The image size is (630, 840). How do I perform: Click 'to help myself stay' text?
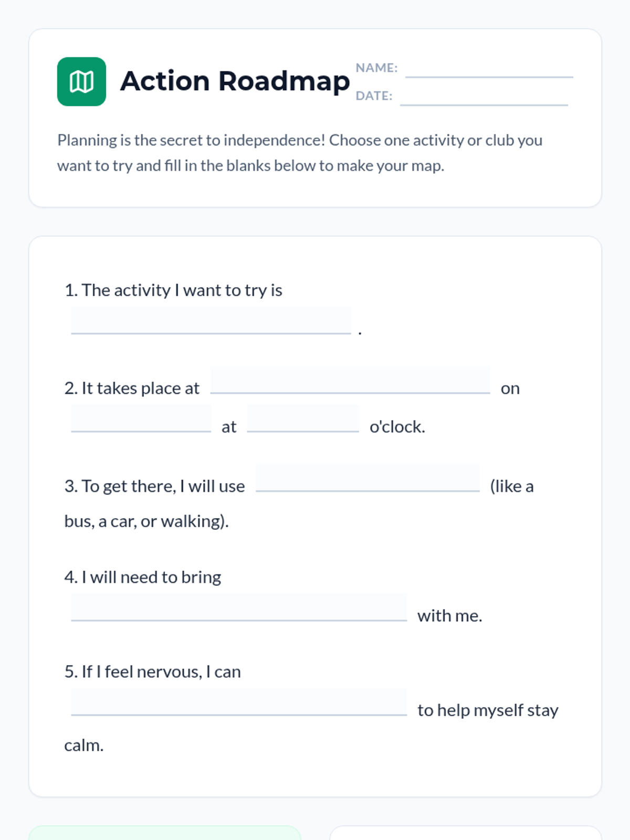[x=488, y=710]
